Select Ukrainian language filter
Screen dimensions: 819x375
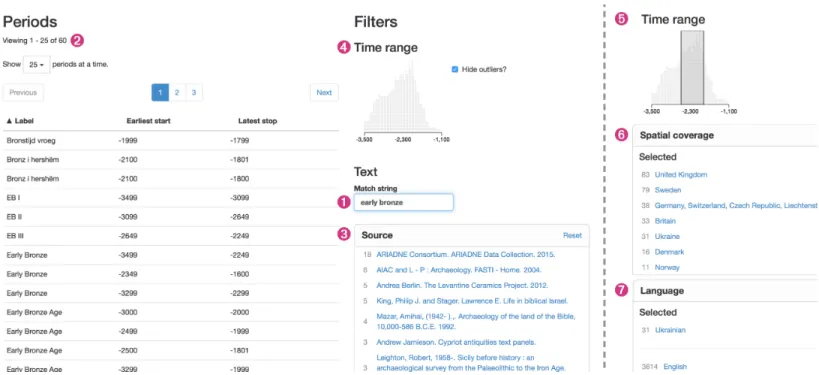pos(670,330)
